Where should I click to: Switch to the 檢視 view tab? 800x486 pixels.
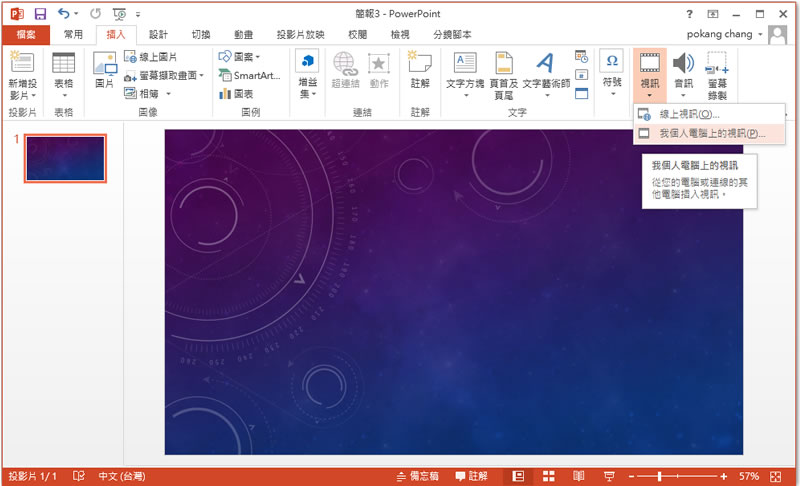click(399, 35)
